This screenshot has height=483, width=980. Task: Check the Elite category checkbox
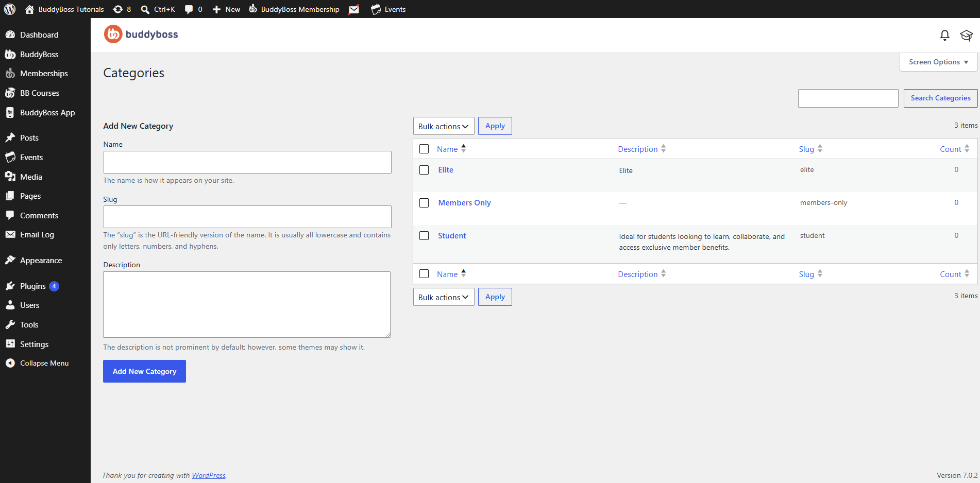(x=424, y=170)
